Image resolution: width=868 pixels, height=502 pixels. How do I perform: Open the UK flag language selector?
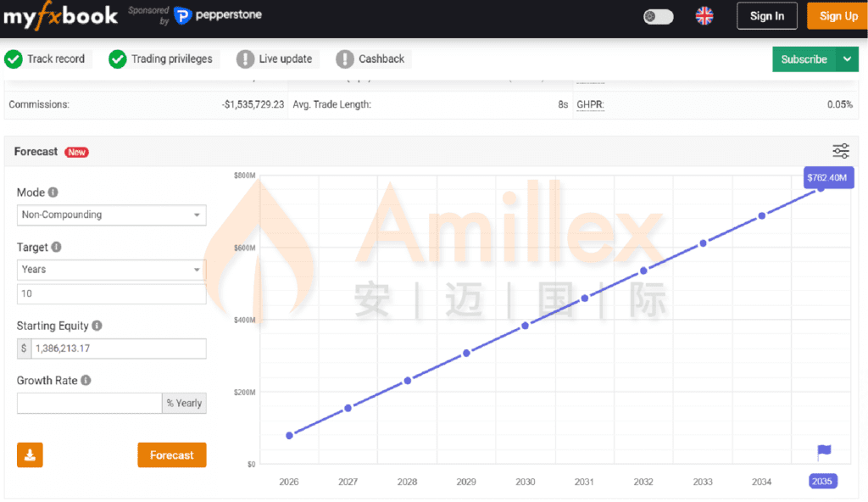pos(704,16)
